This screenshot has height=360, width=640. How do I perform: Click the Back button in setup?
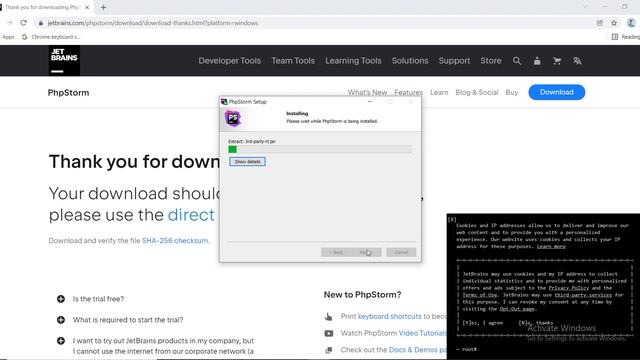[x=336, y=252]
